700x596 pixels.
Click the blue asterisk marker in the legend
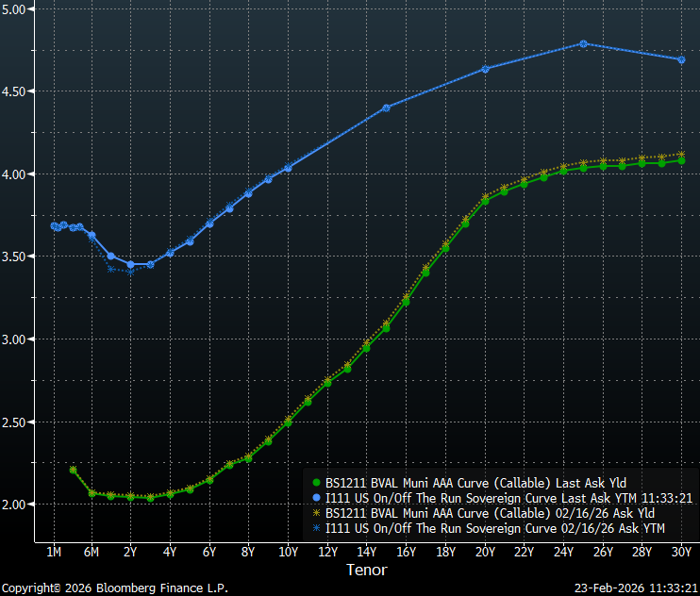click(316, 528)
